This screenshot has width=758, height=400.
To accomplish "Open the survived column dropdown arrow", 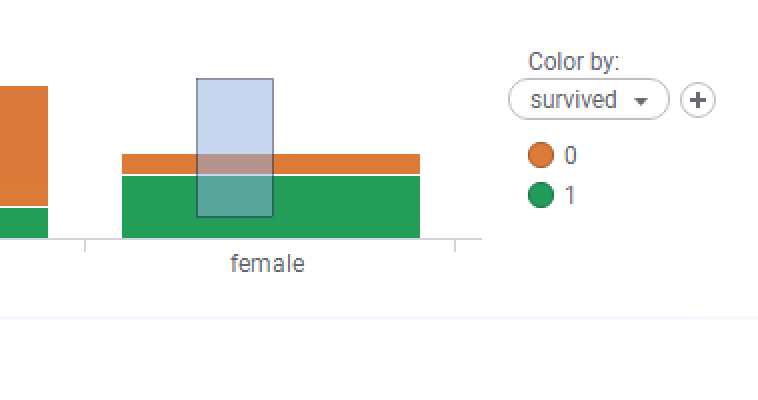I will point(642,101).
